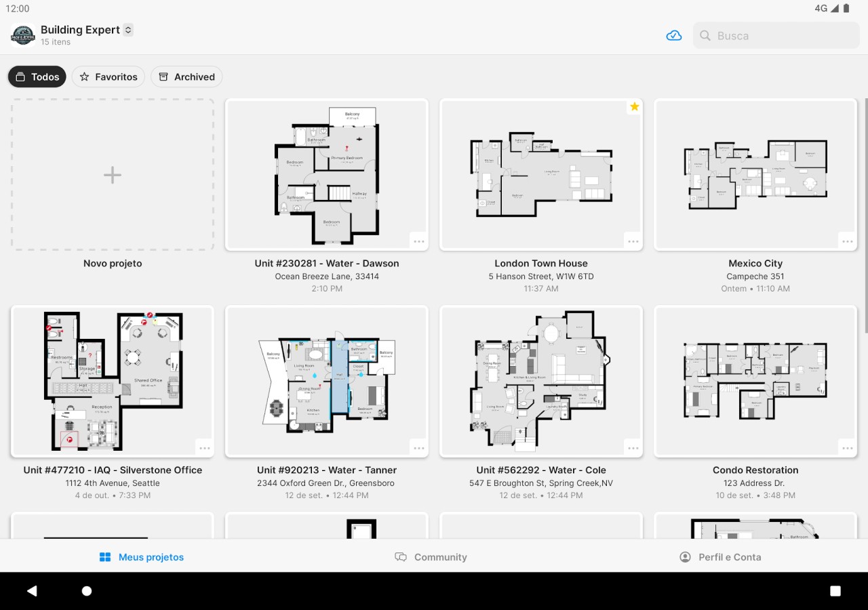868x610 pixels.
Task: Filter projects by Favoritos
Action: (x=108, y=77)
